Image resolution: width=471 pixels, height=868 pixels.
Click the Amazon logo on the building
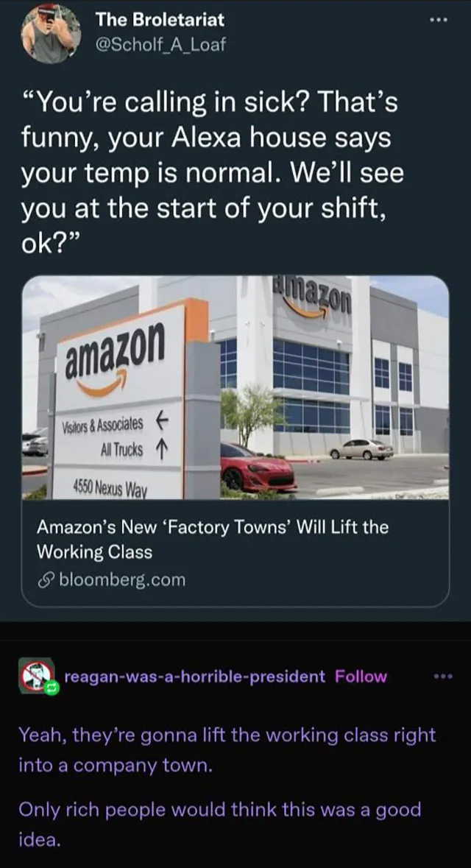point(312,300)
